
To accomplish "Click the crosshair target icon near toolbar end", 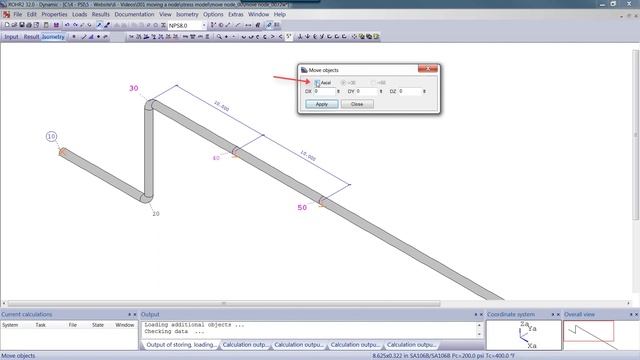I will pyautogui.click(x=354, y=37).
